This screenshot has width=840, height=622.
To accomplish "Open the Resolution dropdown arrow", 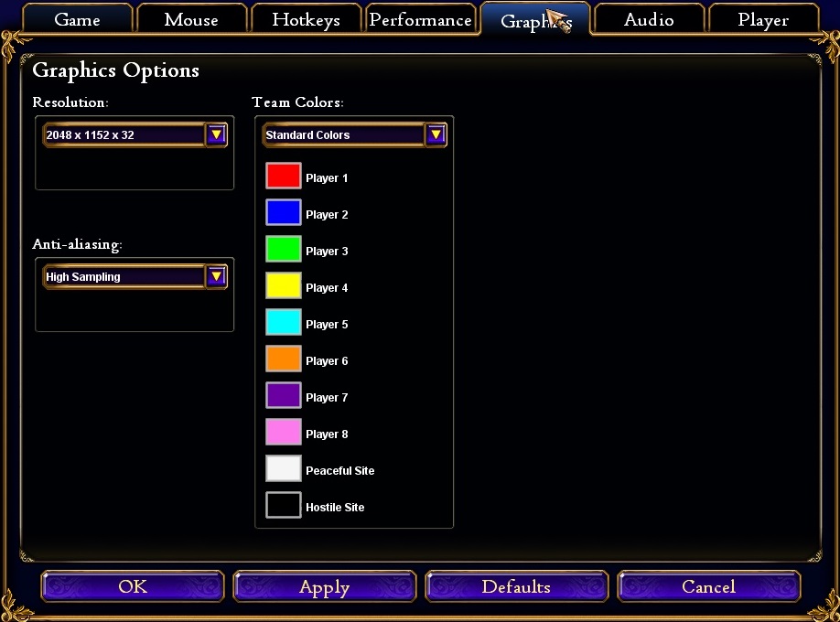I will click(216, 134).
